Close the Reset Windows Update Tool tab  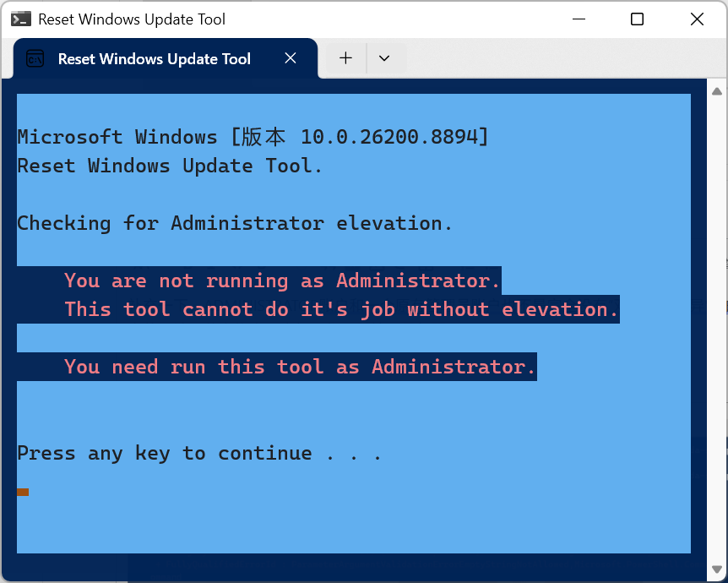[x=291, y=58]
